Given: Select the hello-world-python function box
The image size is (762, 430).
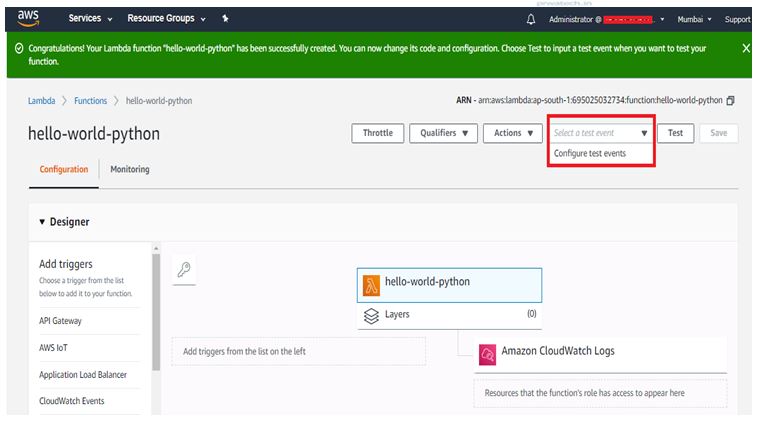Looking at the screenshot, I should click(x=450, y=285).
